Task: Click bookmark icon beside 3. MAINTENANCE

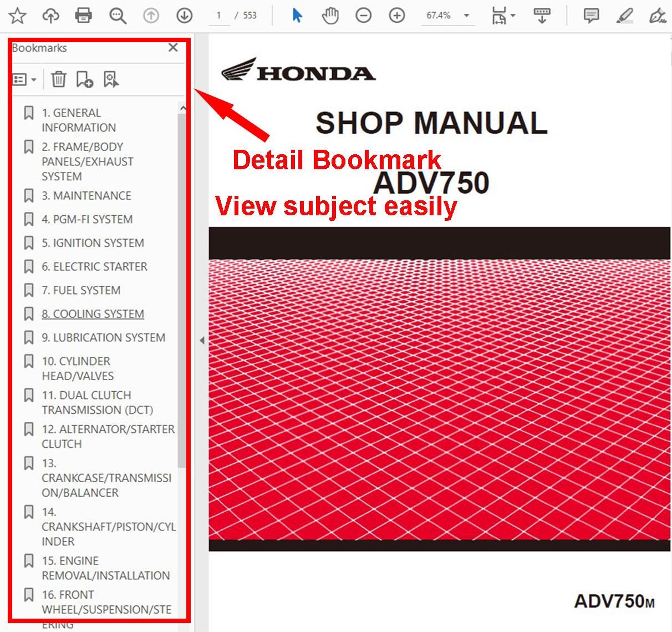Action: (29, 195)
